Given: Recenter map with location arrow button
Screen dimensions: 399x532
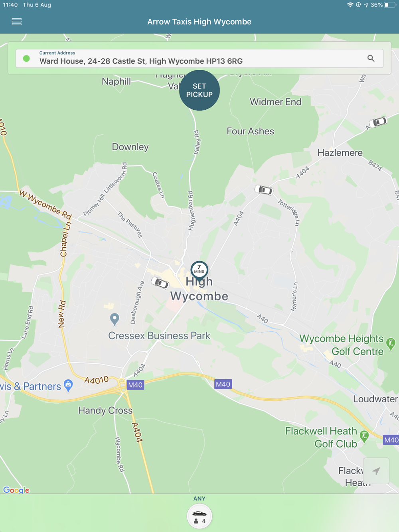Looking at the screenshot, I should [376, 471].
